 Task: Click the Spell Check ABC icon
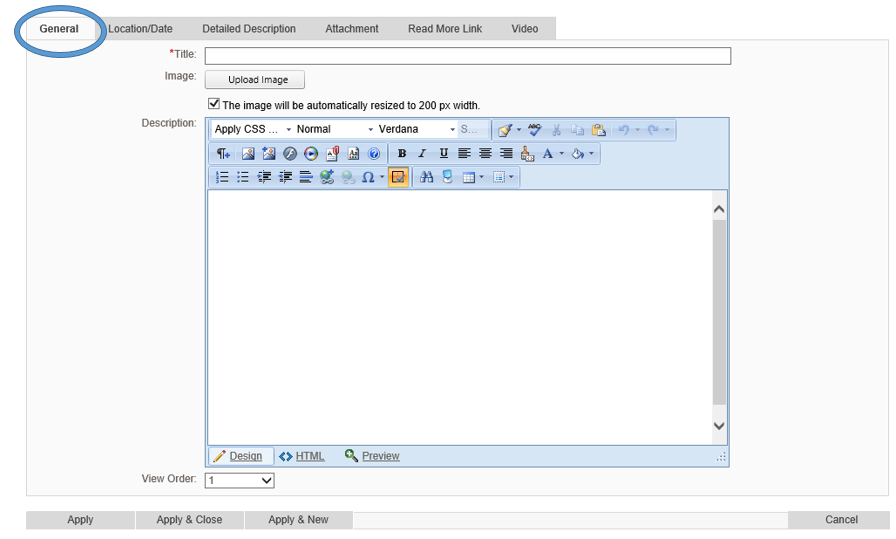[535, 130]
